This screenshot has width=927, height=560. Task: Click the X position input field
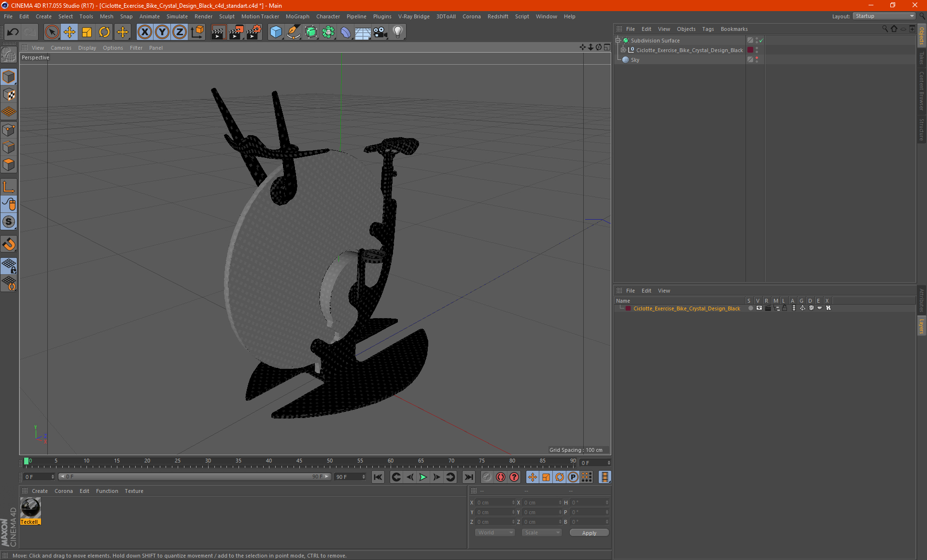pyautogui.click(x=495, y=503)
